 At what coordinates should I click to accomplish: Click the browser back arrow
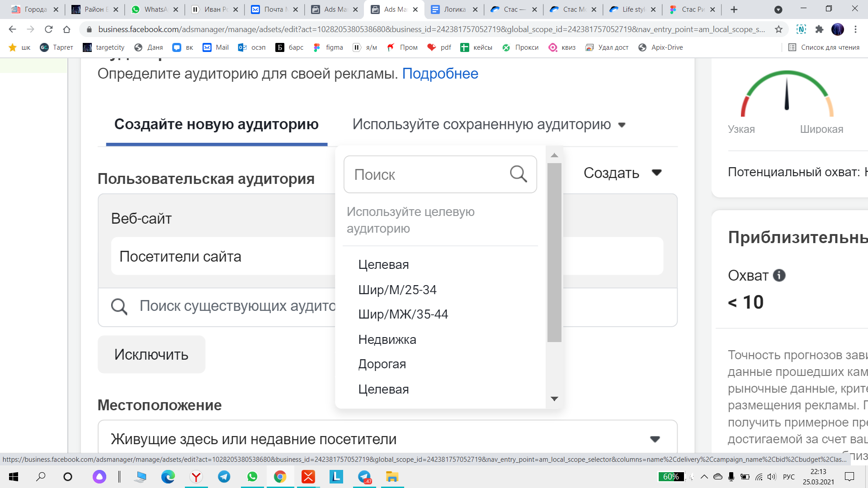(x=12, y=29)
